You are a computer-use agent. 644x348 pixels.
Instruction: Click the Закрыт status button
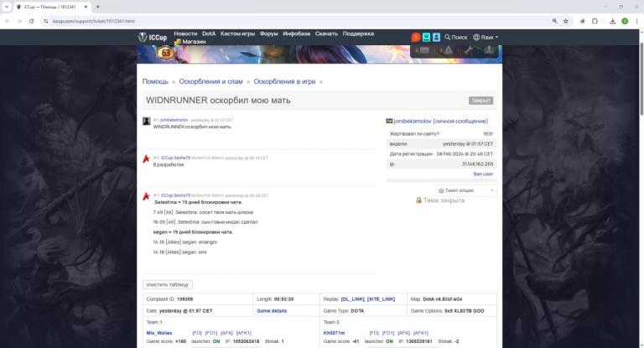481,101
